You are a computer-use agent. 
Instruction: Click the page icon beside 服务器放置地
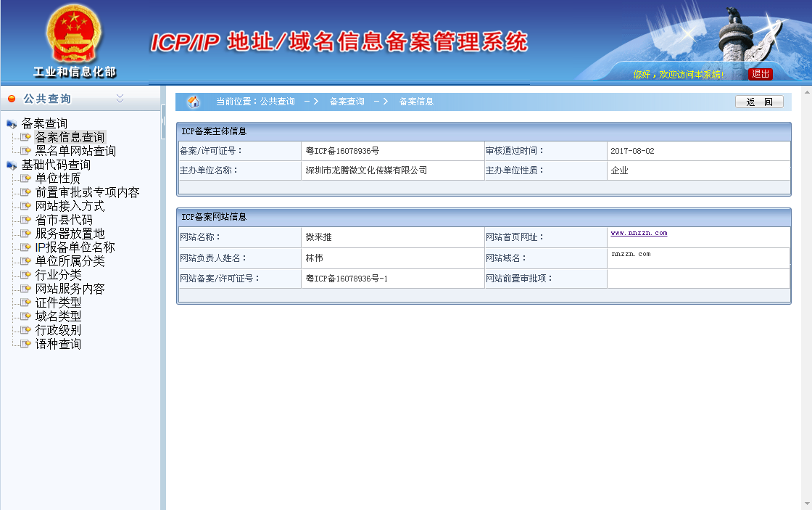[x=25, y=233]
